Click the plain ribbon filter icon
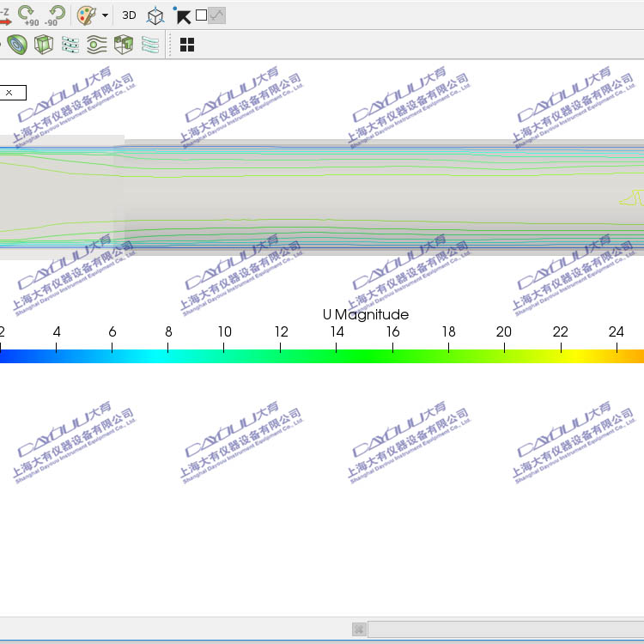This screenshot has height=644, width=644. point(150,45)
